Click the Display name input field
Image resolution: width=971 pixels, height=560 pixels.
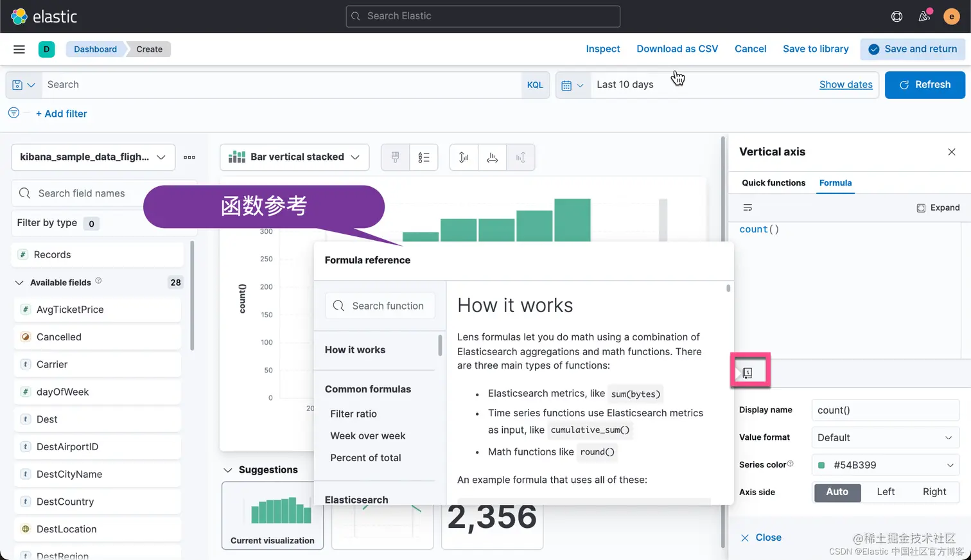tap(885, 410)
